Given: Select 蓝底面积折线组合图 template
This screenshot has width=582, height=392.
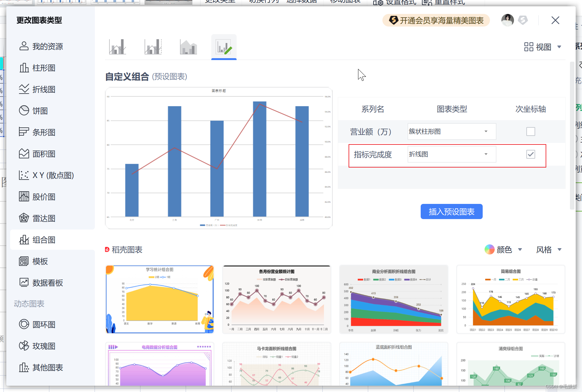Looking at the screenshot, I should click(x=394, y=364).
